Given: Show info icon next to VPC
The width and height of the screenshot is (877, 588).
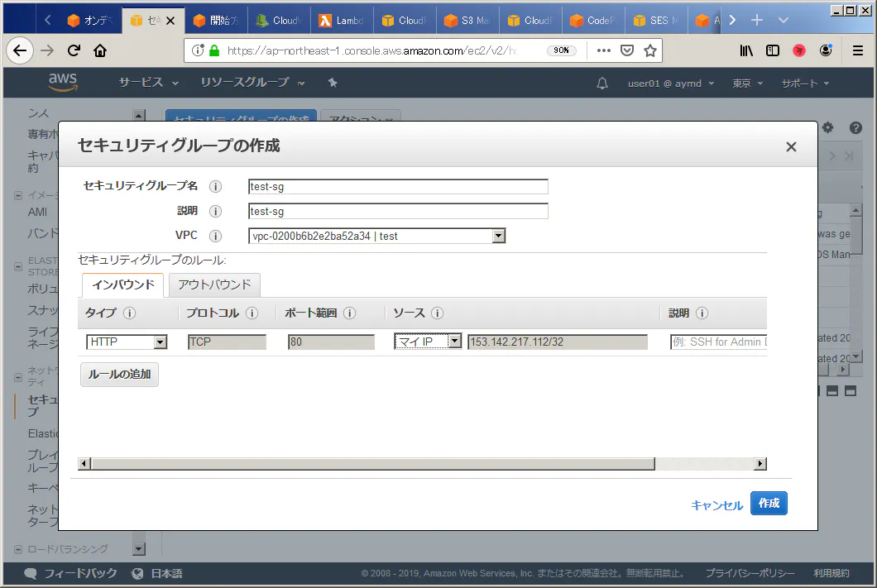Looking at the screenshot, I should point(215,236).
